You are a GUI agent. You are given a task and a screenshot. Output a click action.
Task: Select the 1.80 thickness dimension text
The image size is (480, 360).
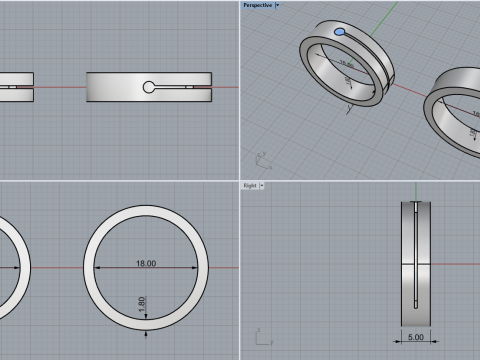(142, 304)
